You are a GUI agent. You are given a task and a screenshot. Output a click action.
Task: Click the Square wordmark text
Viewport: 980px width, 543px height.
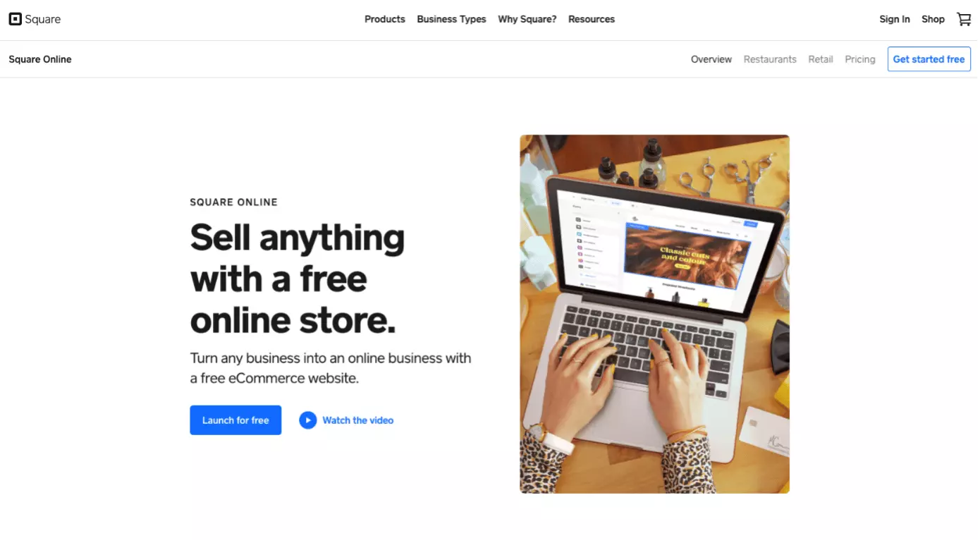click(43, 19)
